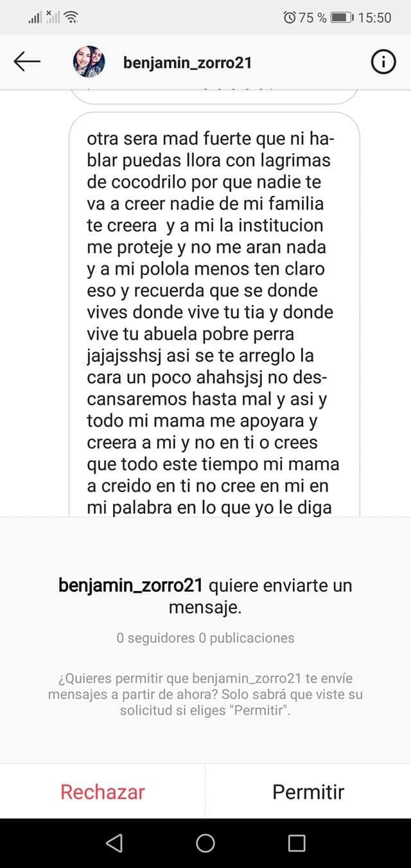Open conversation info circle icon
The width and height of the screenshot is (411, 868).
[x=383, y=62]
